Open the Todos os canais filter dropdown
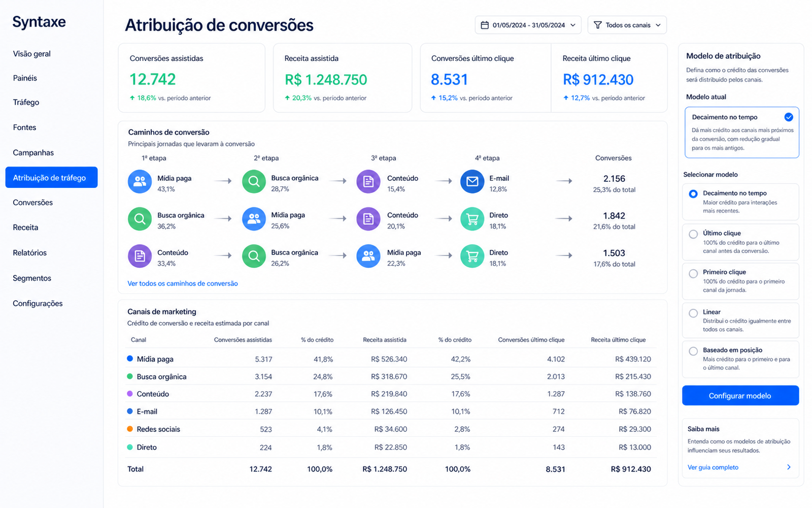This screenshot has height=508, width=812. coord(627,25)
